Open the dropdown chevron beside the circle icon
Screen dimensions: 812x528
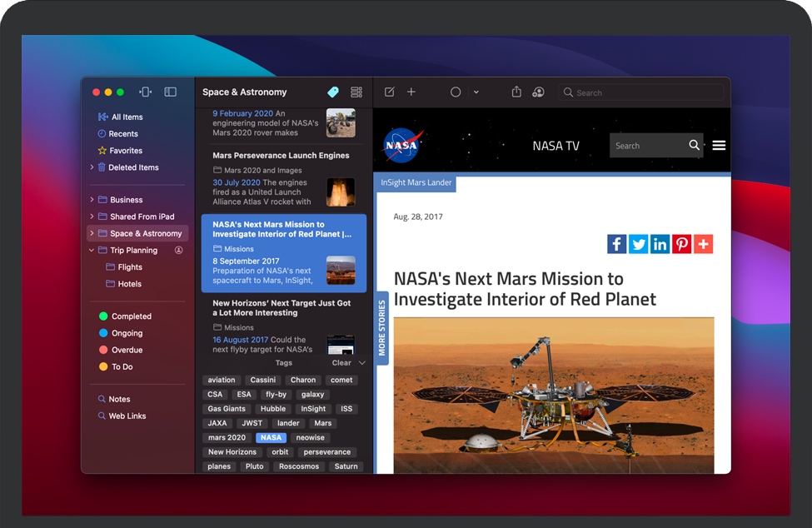476,92
